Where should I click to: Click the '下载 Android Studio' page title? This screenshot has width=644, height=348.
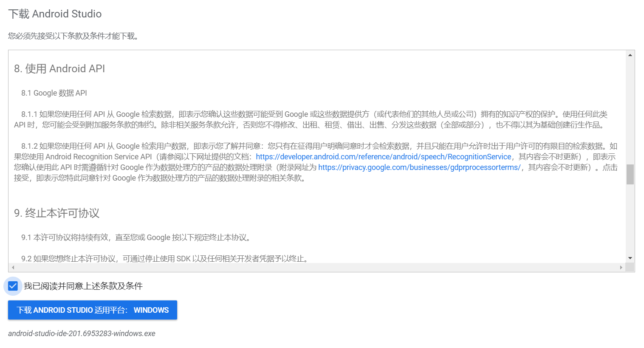coord(55,14)
